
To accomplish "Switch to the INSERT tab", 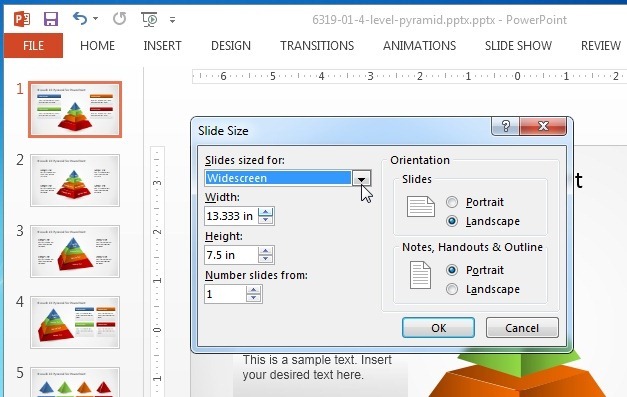I will (x=162, y=46).
